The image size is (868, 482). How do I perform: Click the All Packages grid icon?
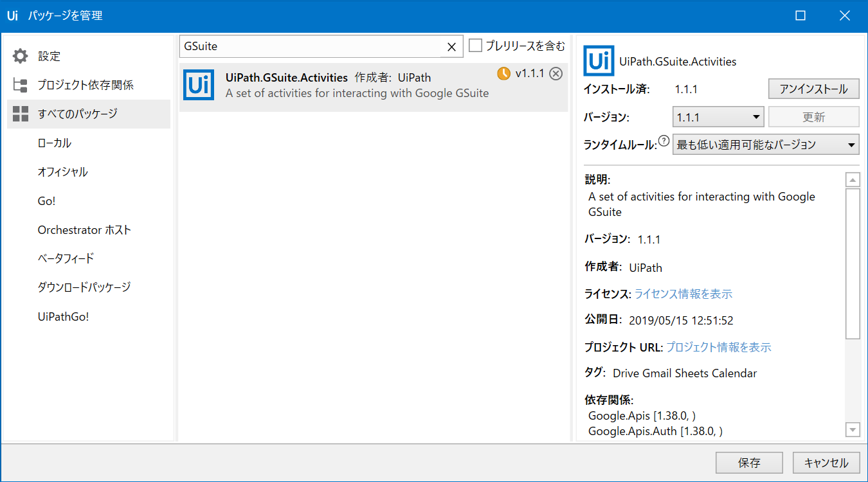[x=21, y=114]
